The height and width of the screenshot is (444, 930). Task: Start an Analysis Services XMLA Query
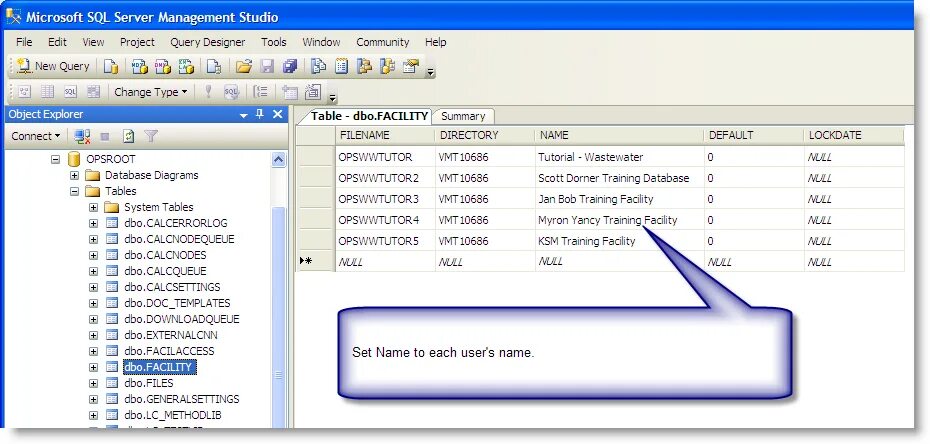pos(186,66)
